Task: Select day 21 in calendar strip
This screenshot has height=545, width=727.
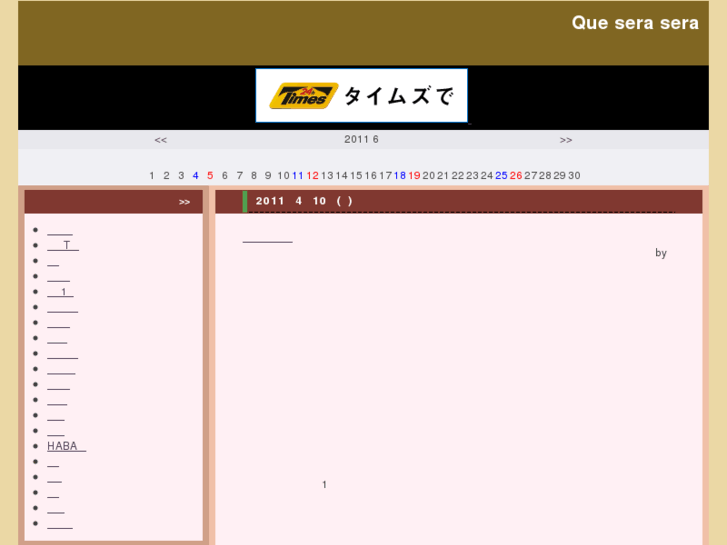Action: (x=443, y=176)
